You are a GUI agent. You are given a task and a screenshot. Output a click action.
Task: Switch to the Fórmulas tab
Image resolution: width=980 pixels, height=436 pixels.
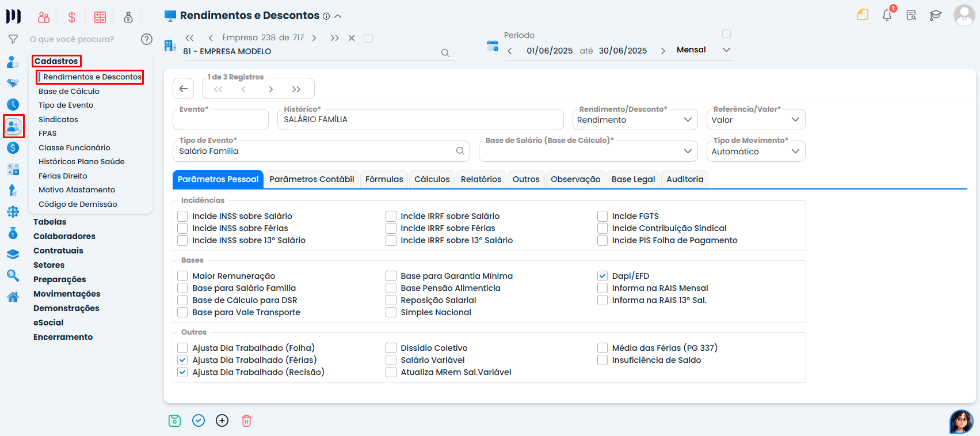tap(384, 179)
